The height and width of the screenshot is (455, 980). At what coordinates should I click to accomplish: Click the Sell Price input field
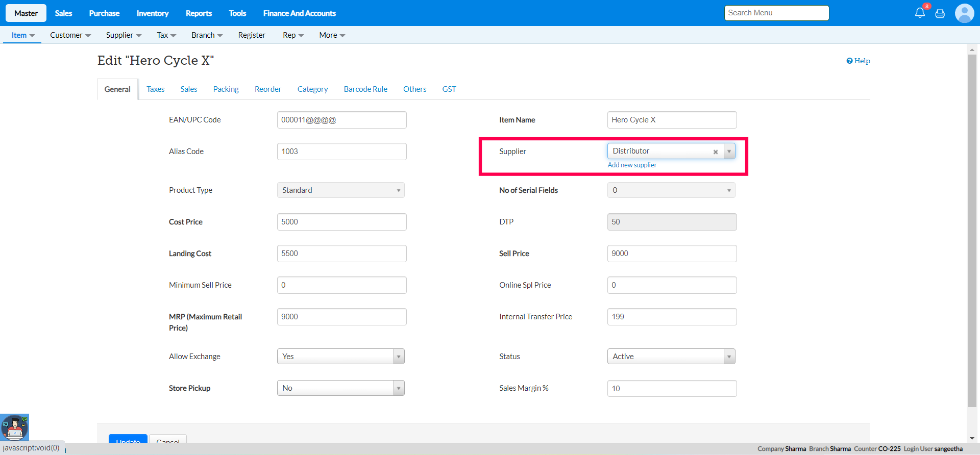pos(672,254)
